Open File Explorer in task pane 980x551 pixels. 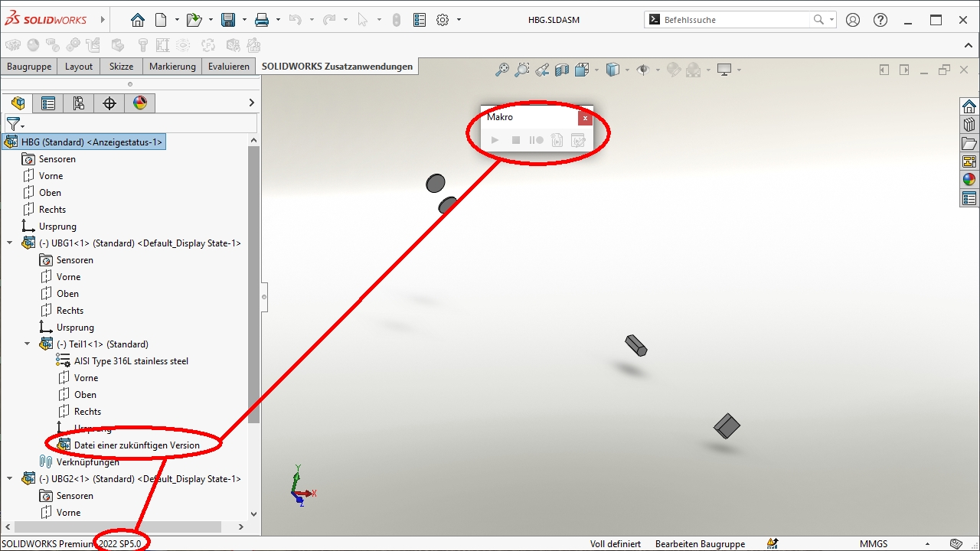(969, 143)
